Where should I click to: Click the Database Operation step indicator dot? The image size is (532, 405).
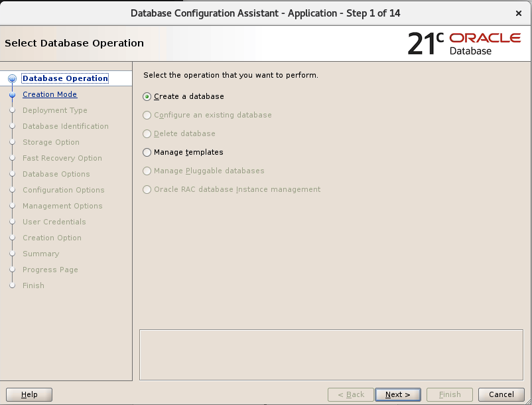pyautogui.click(x=12, y=78)
